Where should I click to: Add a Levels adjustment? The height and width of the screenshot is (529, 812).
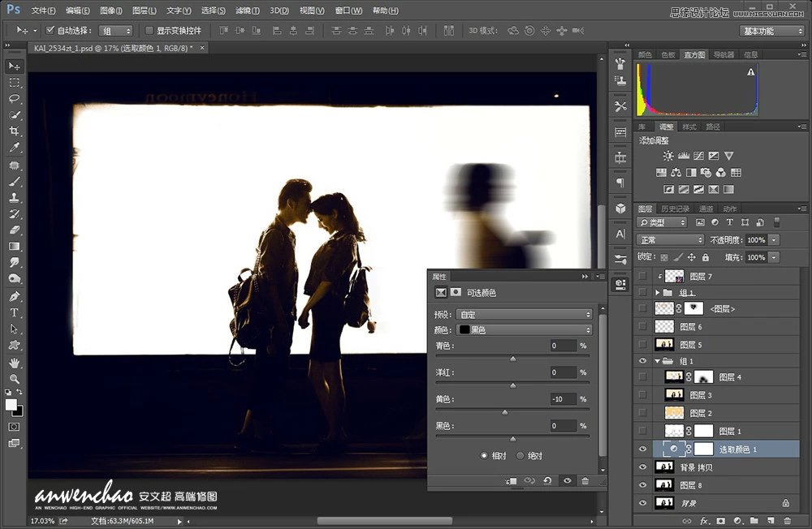point(684,155)
